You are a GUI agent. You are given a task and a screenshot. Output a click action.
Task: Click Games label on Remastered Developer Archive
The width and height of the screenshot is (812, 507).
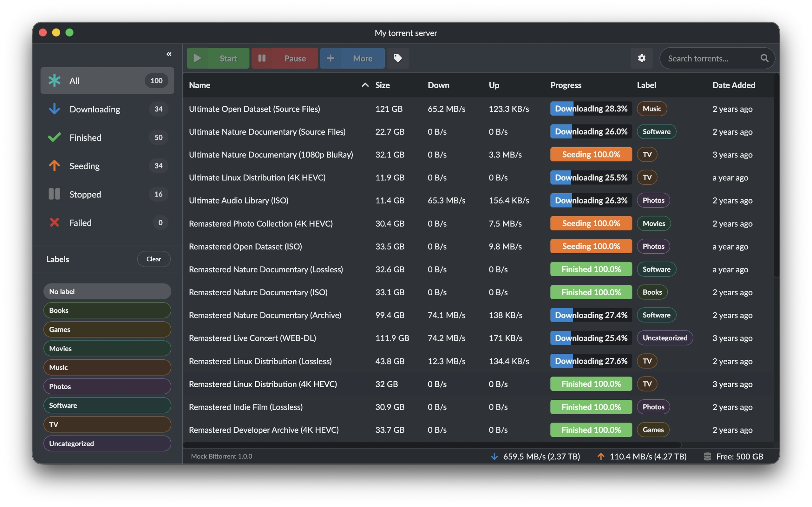click(x=653, y=430)
